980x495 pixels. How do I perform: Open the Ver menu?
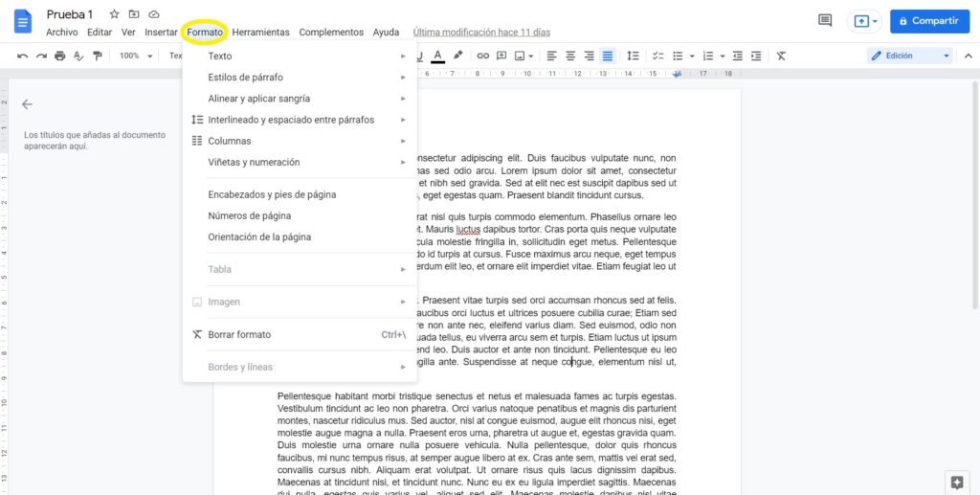pos(128,32)
